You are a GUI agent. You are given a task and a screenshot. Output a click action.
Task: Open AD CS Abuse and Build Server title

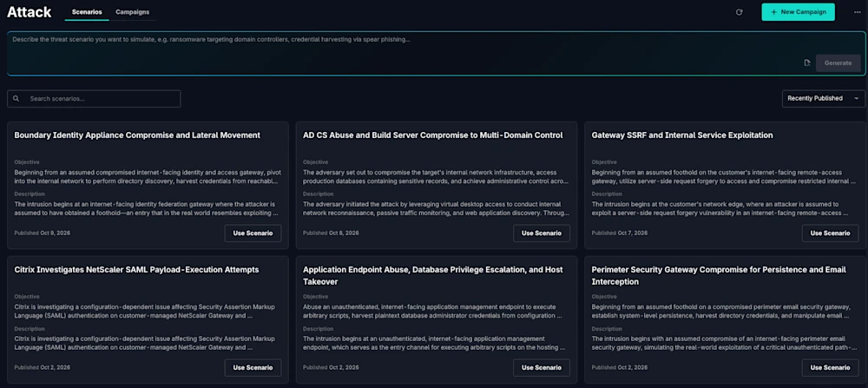(433, 135)
